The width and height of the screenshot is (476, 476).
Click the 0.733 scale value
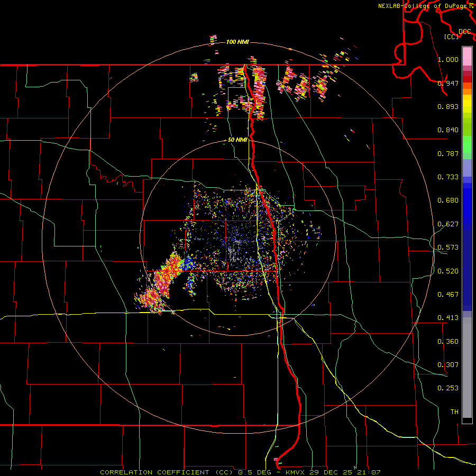448,177
